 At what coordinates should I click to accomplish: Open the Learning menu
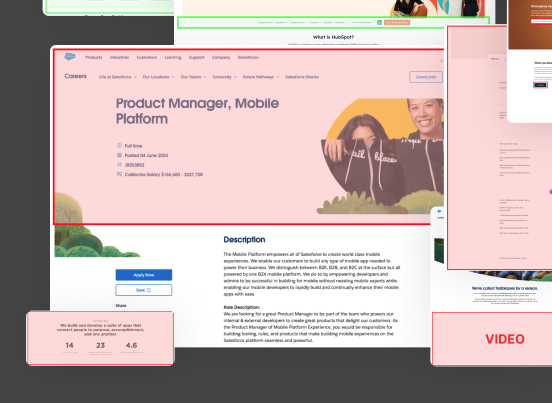(x=173, y=57)
